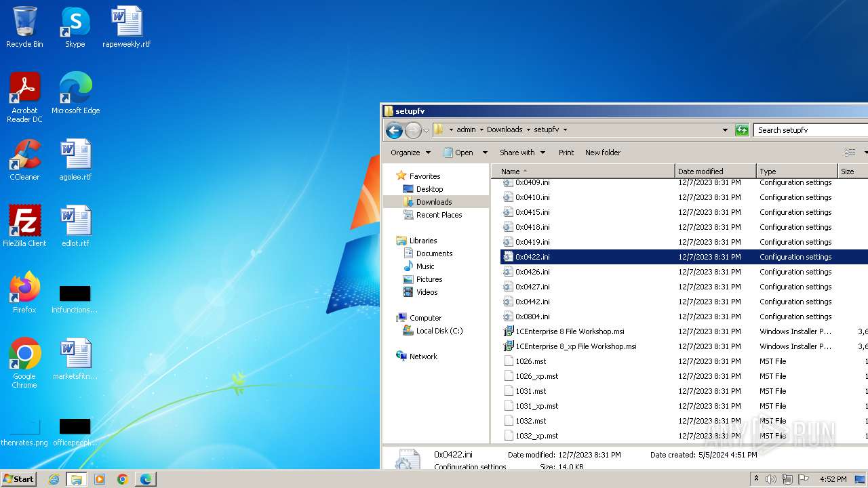This screenshot has width=868, height=488.
Task: Create a New folder
Action: point(603,152)
